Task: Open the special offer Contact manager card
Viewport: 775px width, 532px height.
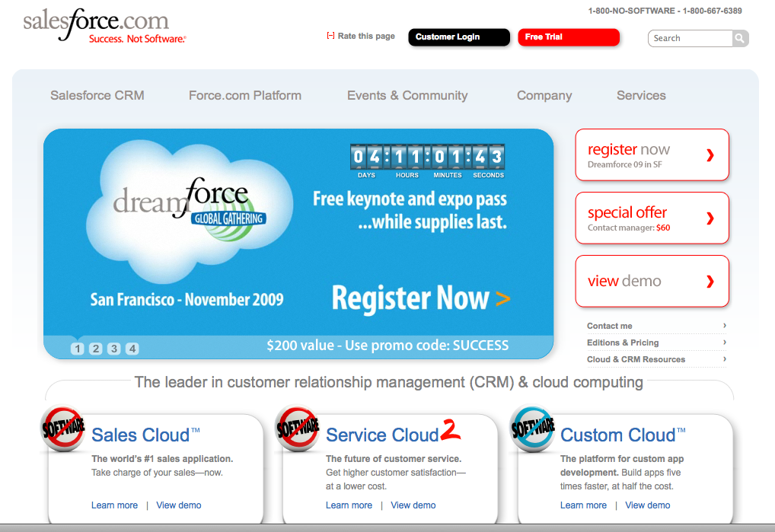Action: (x=652, y=218)
